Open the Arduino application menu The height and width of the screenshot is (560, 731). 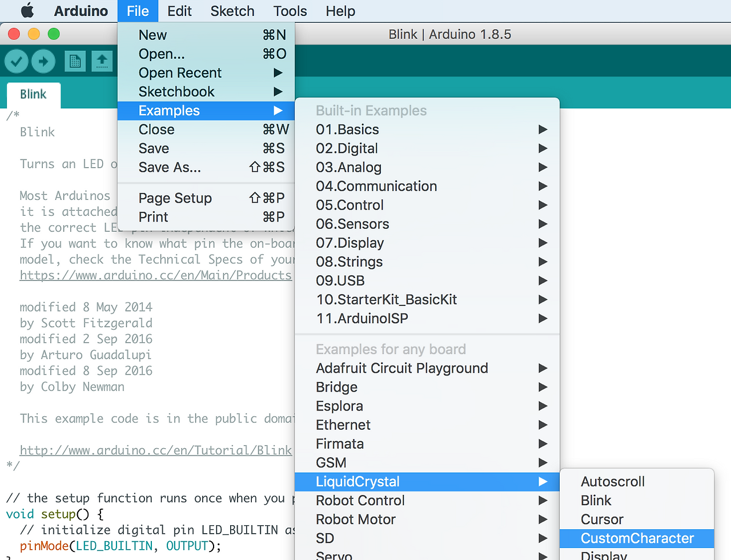click(81, 11)
